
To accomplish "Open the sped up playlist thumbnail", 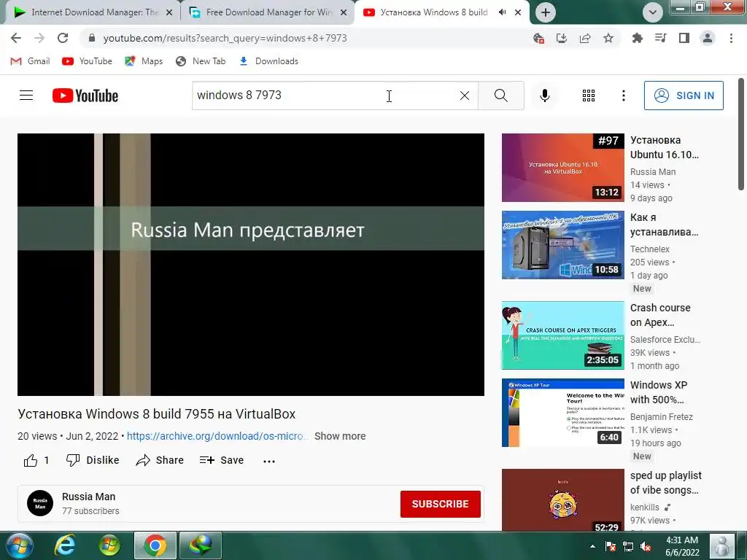I will [562, 500].
